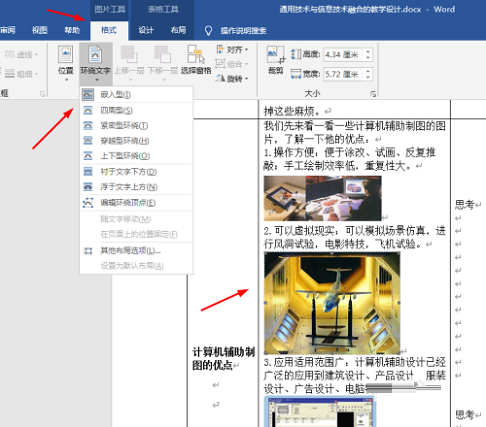Select the software screenshot picture at bottom
This screenshot has height=427, width=486.
pos(320,411)
